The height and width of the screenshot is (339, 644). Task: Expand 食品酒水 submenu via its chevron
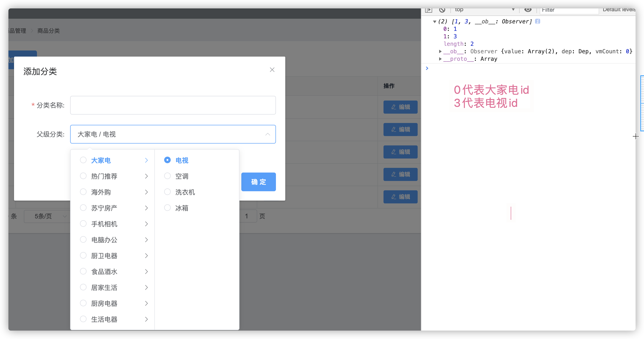[x=146, y=271]
